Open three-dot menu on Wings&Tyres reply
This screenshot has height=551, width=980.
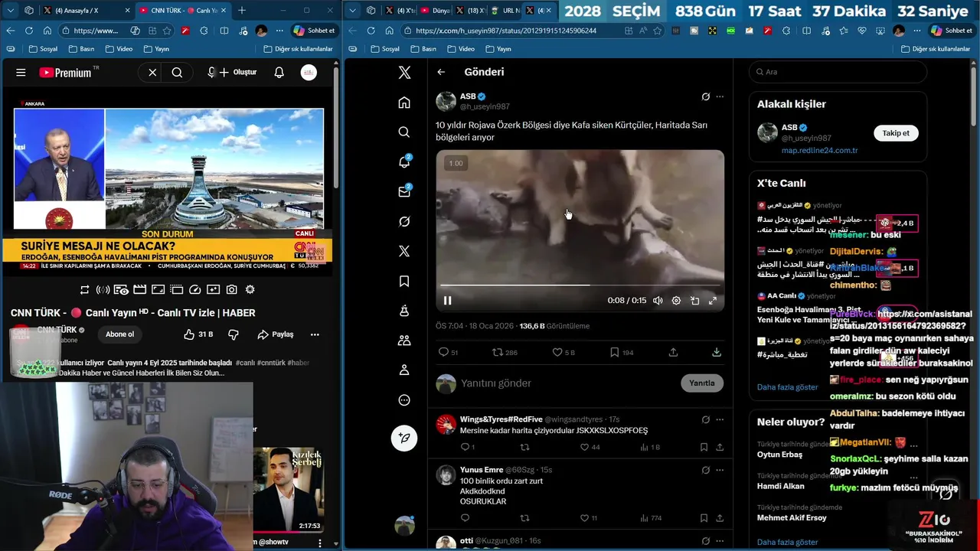[x=720, y=419]
